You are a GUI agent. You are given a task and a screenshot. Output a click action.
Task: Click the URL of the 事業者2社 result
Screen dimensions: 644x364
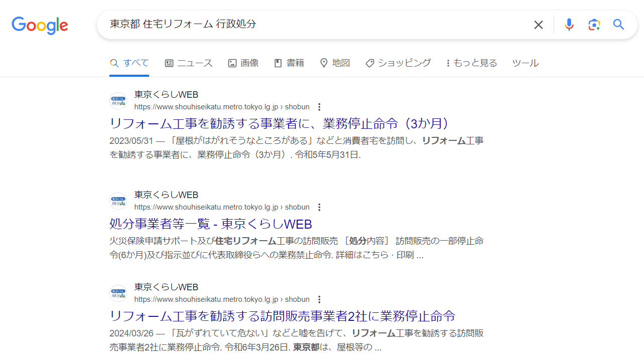point(222,299)
